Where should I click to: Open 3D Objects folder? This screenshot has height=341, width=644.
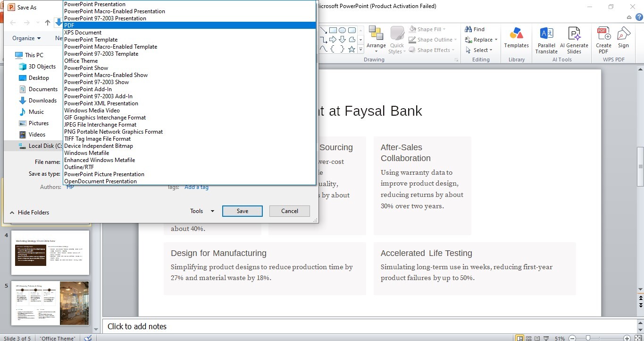tap(37, 67)
